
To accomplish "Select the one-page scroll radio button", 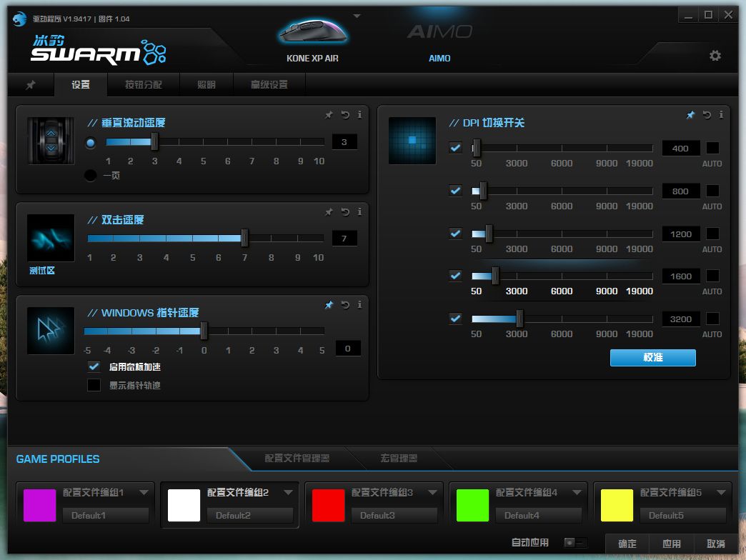I will click(91, 176).
